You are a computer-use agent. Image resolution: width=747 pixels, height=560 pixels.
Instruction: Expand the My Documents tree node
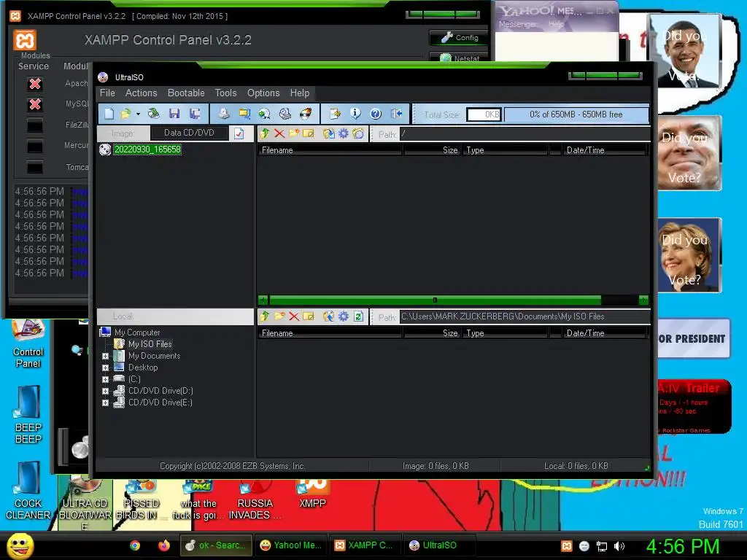105,356
